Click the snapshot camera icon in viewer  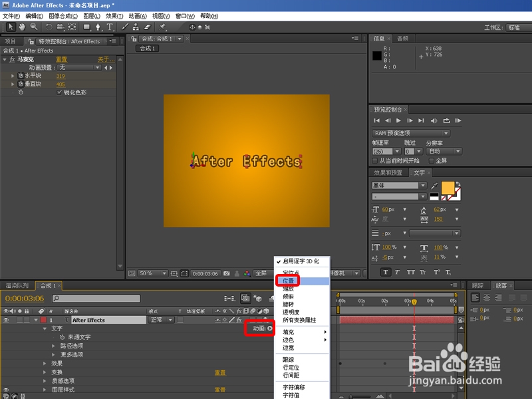[x=227, y=273]
